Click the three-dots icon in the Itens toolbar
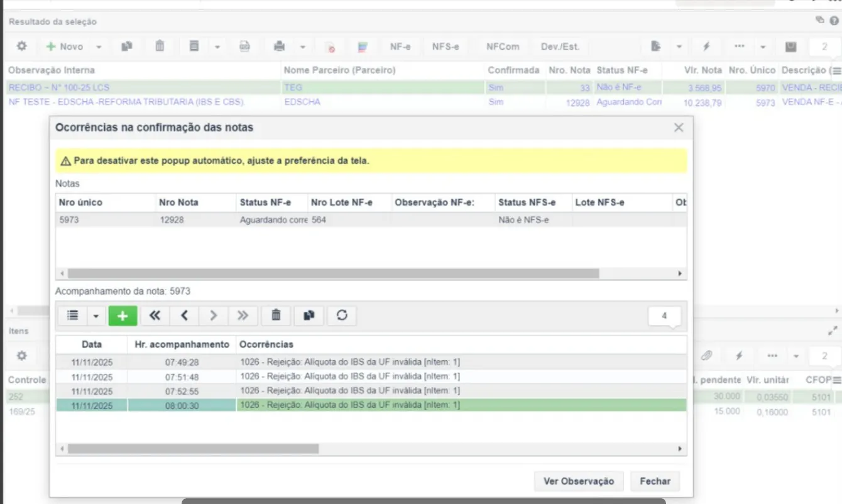The height and width of the screenshot is (504, 842). click(772, 356)
